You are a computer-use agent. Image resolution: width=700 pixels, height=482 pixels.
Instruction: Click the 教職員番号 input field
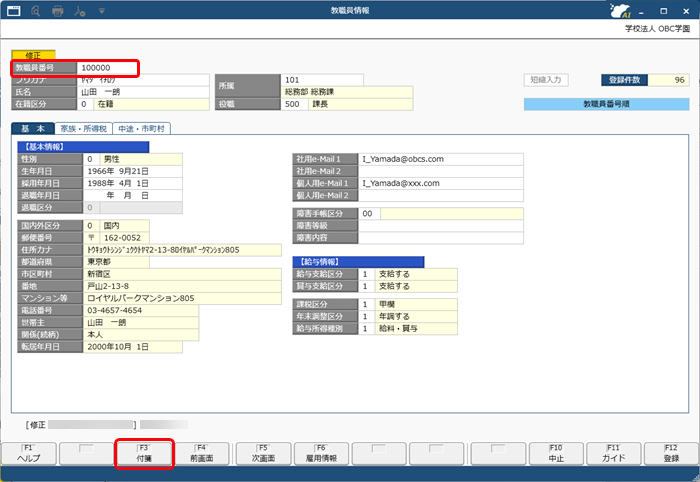(105, 67)
